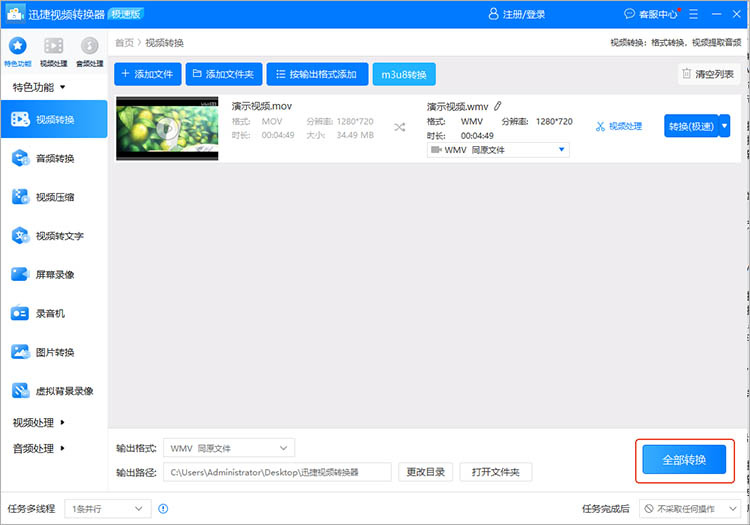Click the app logo icon
Image resolution: width=750 pixels, height=525 pixels.
tap(15, 14)
